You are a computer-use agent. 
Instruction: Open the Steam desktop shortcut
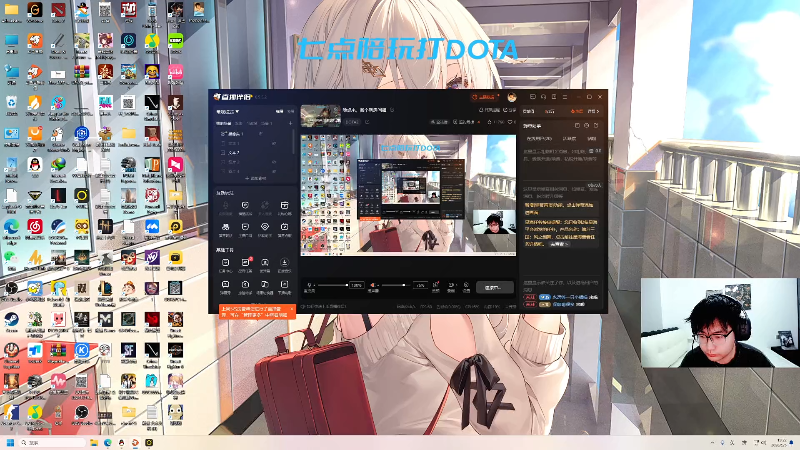click(x=12, y=319)
